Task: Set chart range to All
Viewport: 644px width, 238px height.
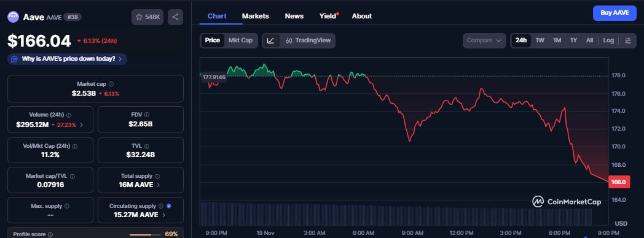Action: click(589, 40)
